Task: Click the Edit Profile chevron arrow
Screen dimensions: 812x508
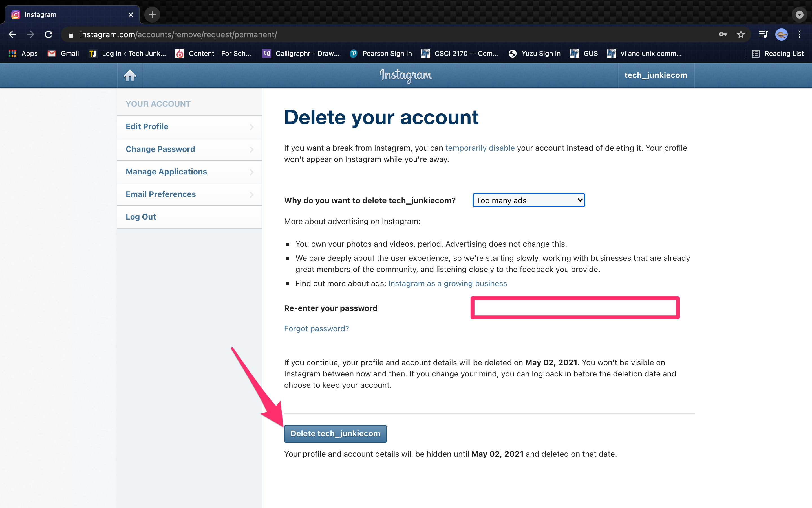Action: tap(252, 127)
